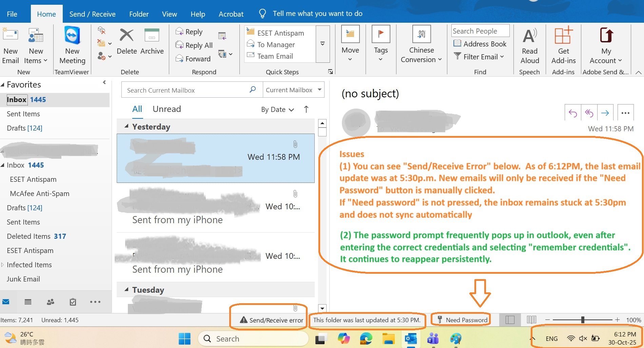Switch to the People view icon
Image resolution: width=644 pixels, height=348 pixels.
click(50, 302)
